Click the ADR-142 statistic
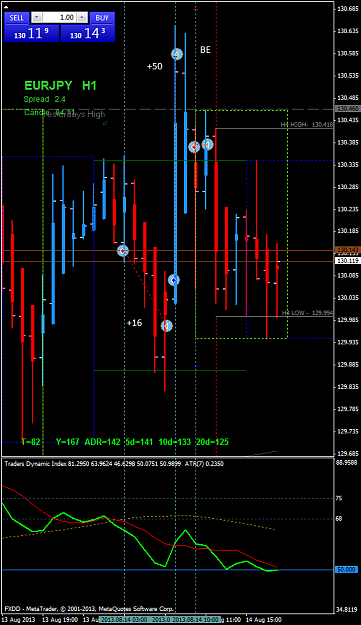 pos(102,442)
